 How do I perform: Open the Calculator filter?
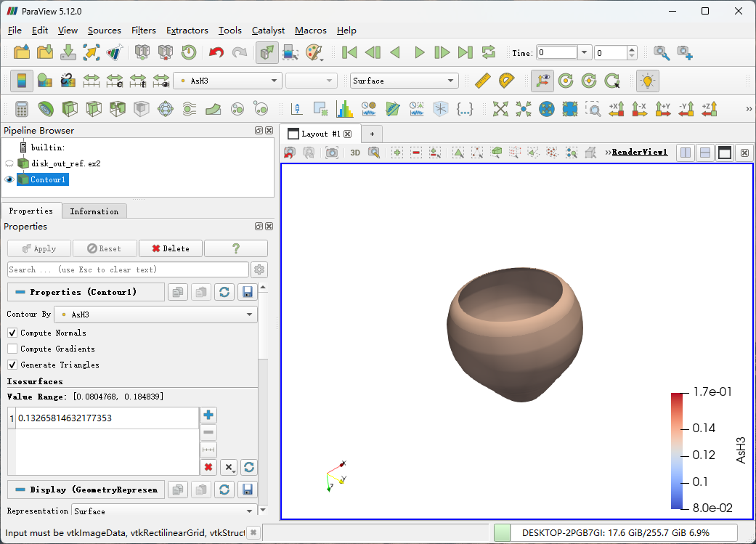(22, 109)
